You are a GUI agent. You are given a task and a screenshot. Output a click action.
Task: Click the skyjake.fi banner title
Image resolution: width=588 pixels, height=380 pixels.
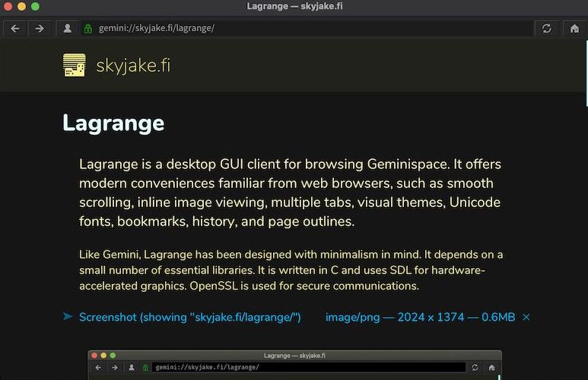(x=133, y=65)
